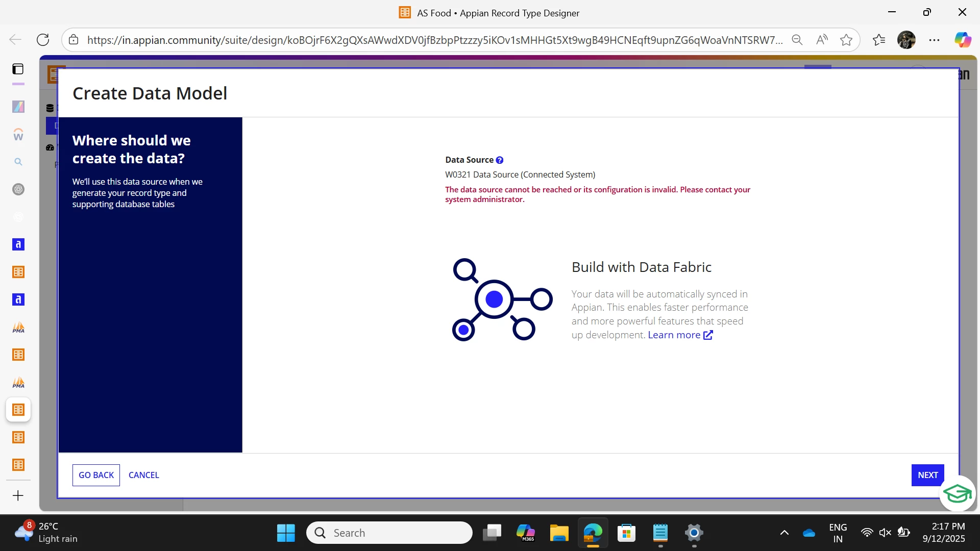This screenshot has width=980, height=551.
Task: Open the Copilot sidebar
Action: [963, 40]
